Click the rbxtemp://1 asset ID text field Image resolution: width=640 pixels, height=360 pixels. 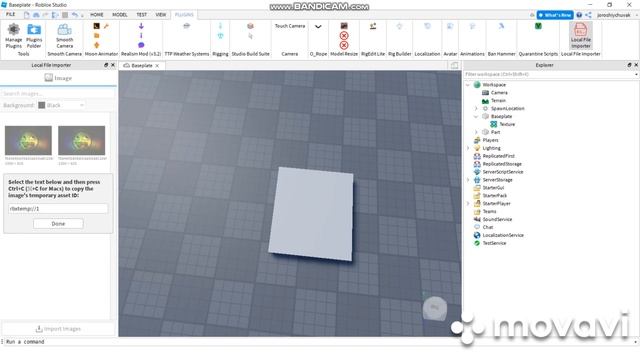(x=58, y=209)
